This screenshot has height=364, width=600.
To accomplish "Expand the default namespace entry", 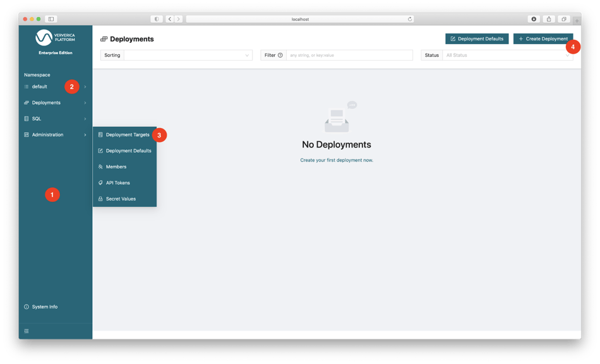I will 86,86.
